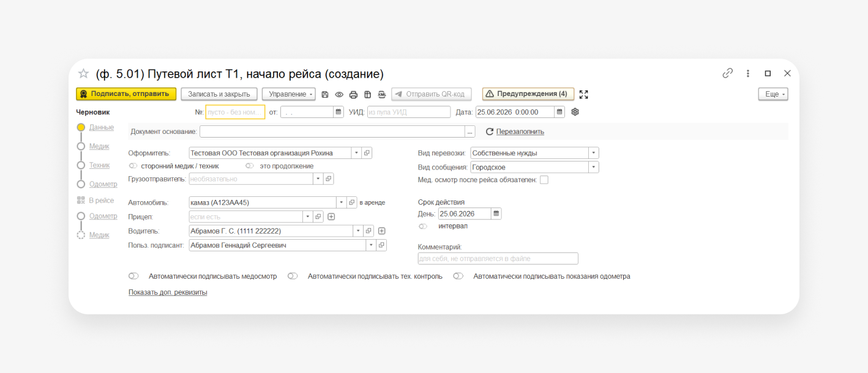Open the three-dot window options menu

click(748, 73)
